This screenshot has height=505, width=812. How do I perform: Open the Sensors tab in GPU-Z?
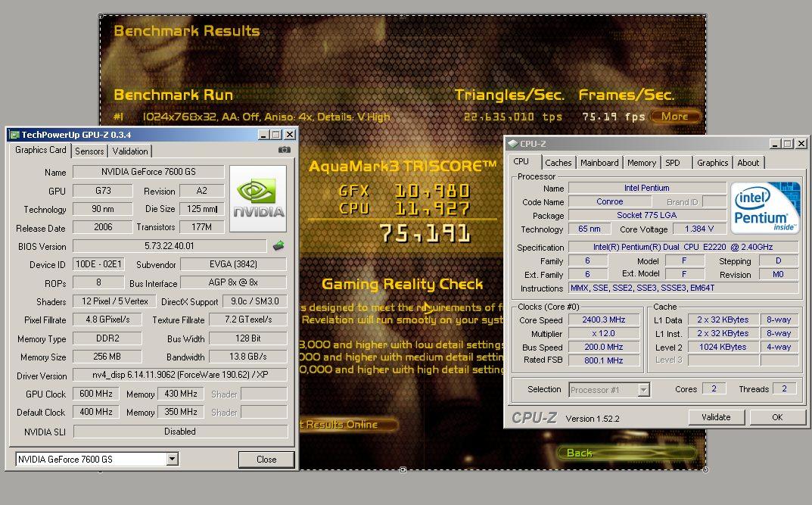tap(89, 151)
